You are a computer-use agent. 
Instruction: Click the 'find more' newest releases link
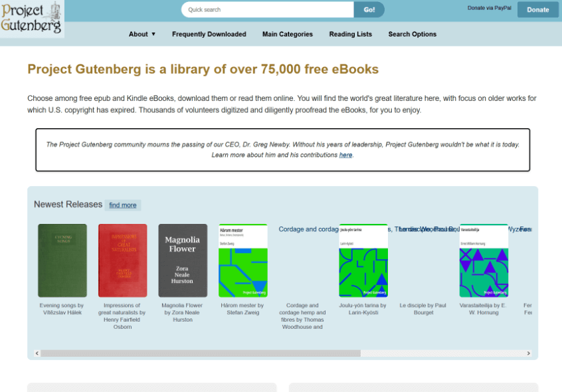[123, 205]
